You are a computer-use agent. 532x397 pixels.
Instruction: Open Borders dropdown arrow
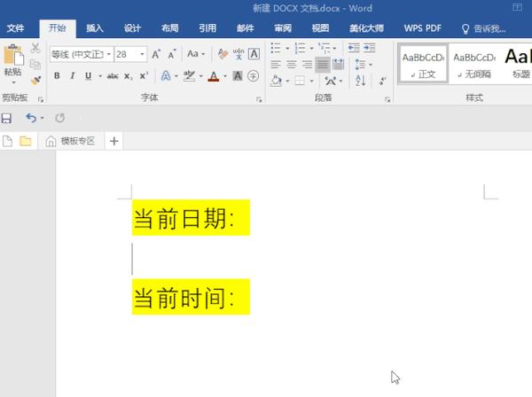(312, 81)
